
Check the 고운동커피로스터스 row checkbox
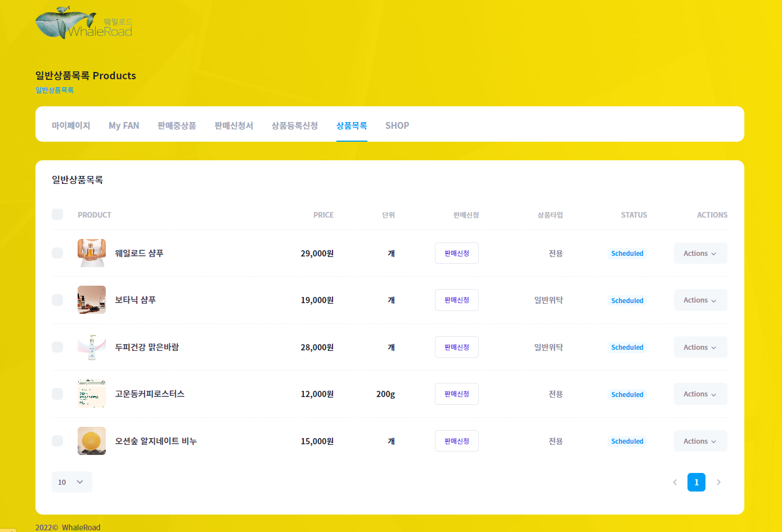(x=57, y=394)
